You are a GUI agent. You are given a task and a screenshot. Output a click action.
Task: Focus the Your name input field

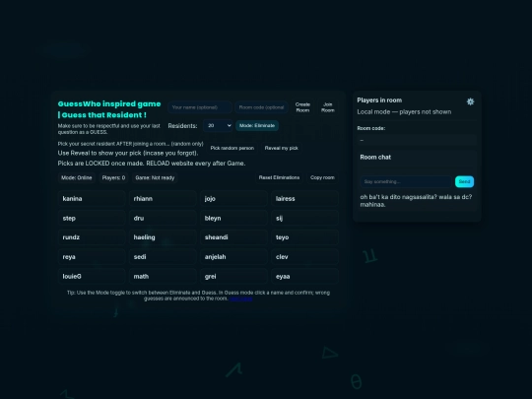tap(200, 107)
